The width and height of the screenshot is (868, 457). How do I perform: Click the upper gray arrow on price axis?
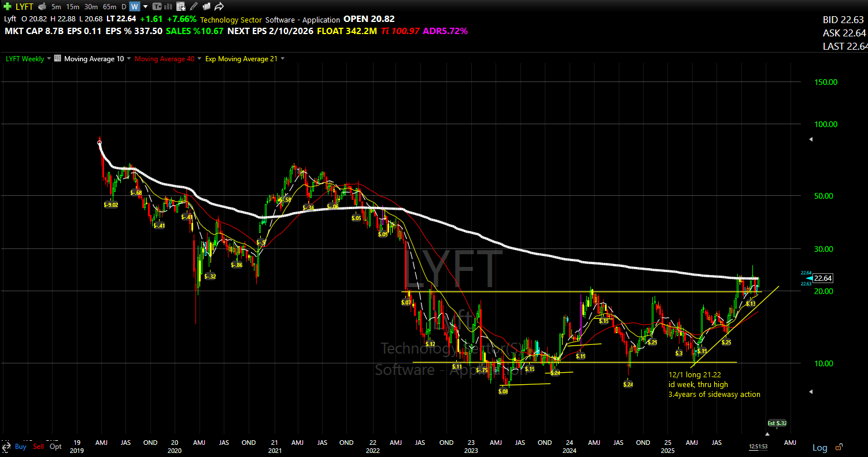coord(811,139)
